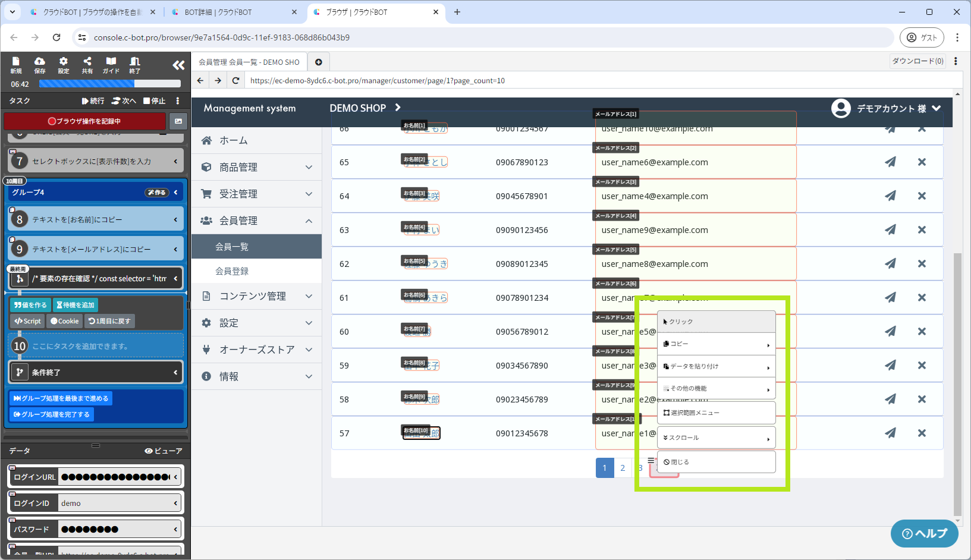Collapse the 会員管理 menu
This screenshot has width=971, height=560.
(256, 221)
